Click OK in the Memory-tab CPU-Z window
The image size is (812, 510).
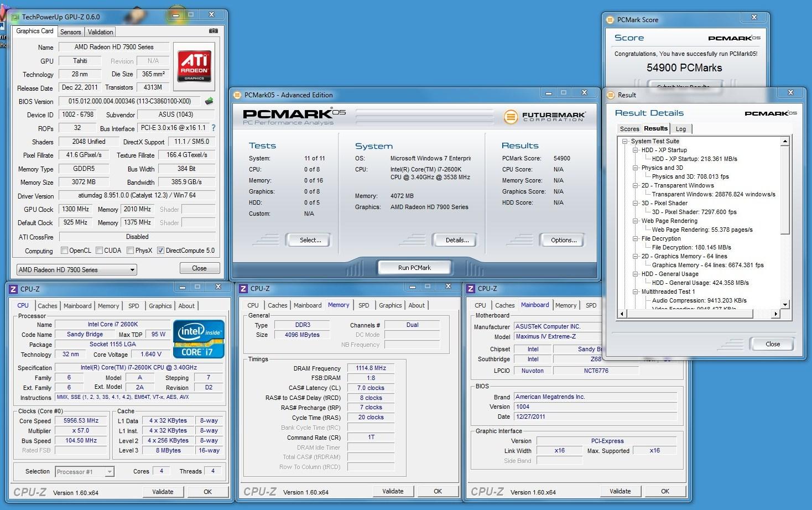pos(438,491)
